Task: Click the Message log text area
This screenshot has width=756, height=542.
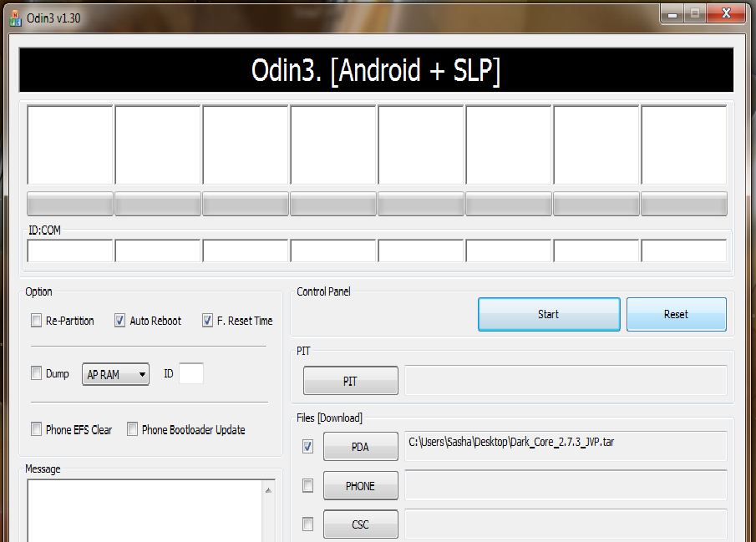Action: coord(145,511)
